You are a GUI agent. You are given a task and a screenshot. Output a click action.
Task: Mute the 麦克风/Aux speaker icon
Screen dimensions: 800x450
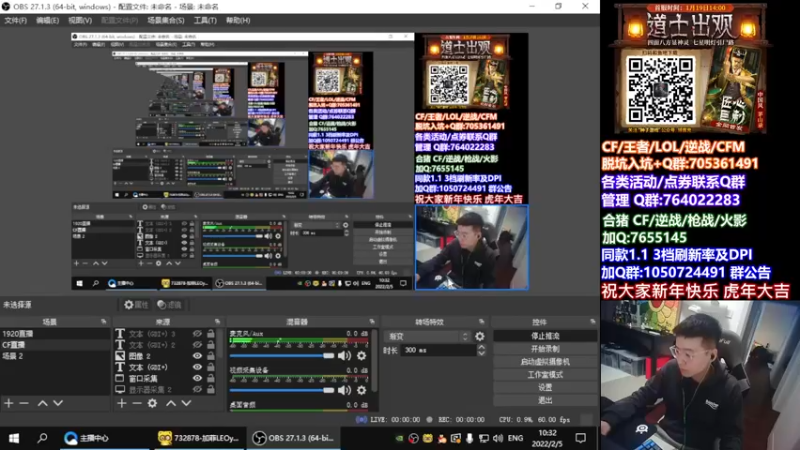pyautogui.click(x=344, y=356)
